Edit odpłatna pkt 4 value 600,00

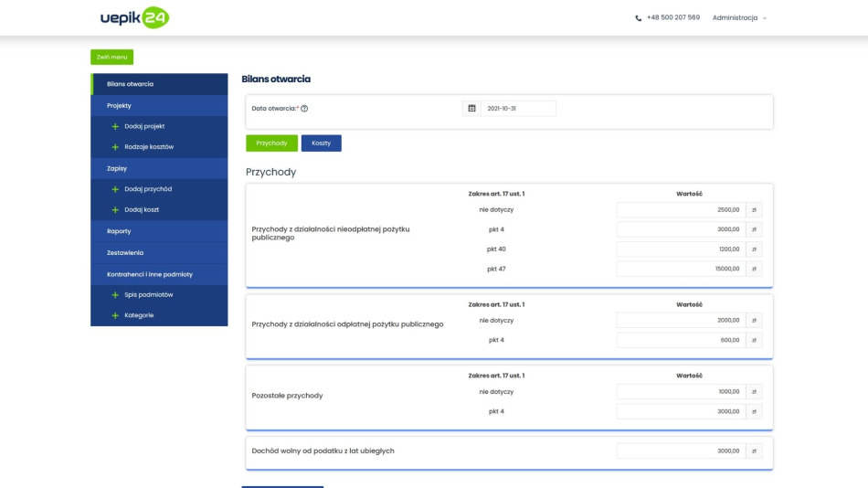pyautogui.click(x=681, y=340)
